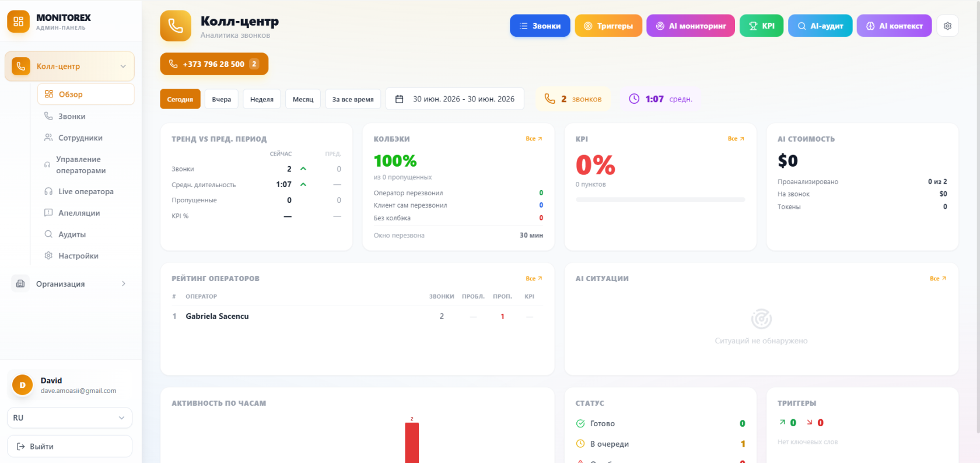Click David's user avatar
The height and width of the screenshot is (463, 980).
click(x=23, y=385)
